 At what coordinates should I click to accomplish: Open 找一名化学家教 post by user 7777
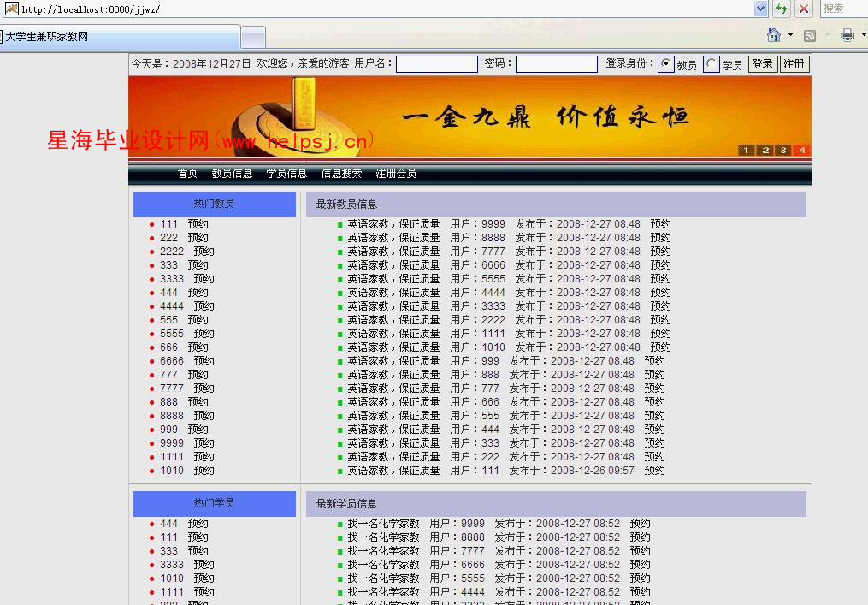[384, 551]
